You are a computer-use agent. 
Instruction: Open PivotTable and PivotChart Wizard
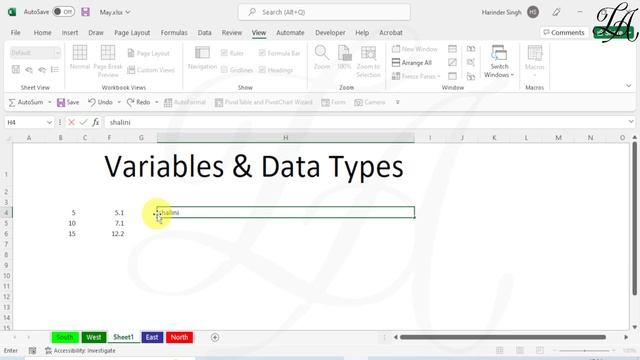[x=264, y=102]
